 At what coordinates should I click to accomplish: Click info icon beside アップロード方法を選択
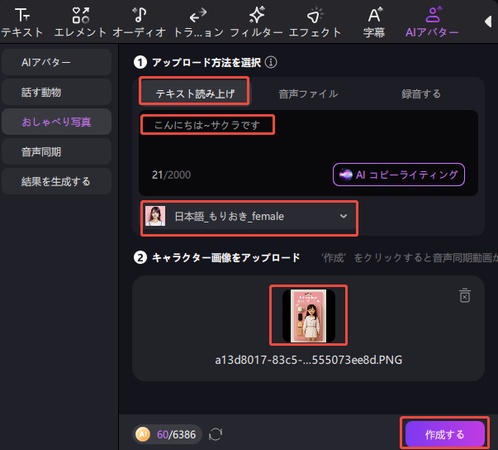click(x=271, y=62)
